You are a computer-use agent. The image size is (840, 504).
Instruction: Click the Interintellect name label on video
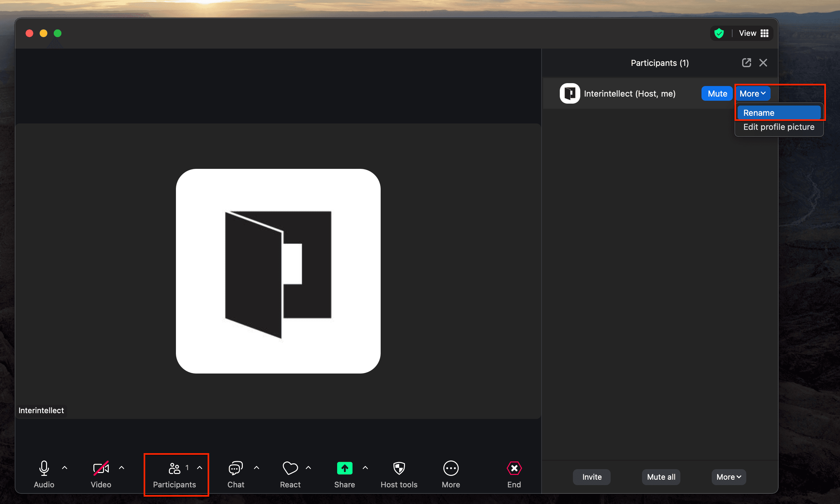tap(41, 411)
